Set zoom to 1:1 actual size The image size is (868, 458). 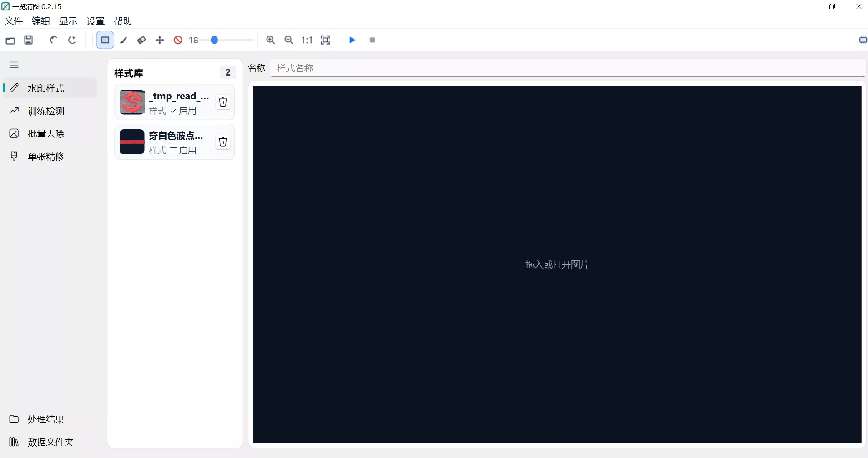click(x=307, y=40)
